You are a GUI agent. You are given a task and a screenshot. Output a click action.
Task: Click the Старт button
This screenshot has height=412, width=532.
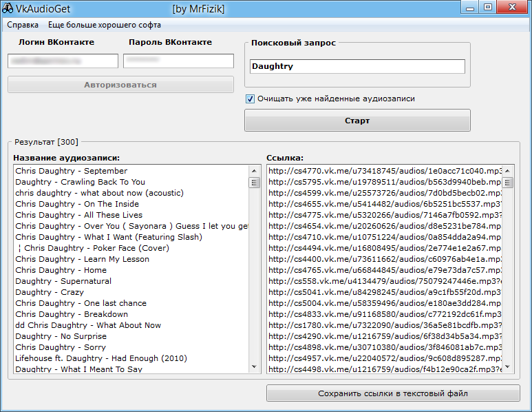click(x=357, y=121)
